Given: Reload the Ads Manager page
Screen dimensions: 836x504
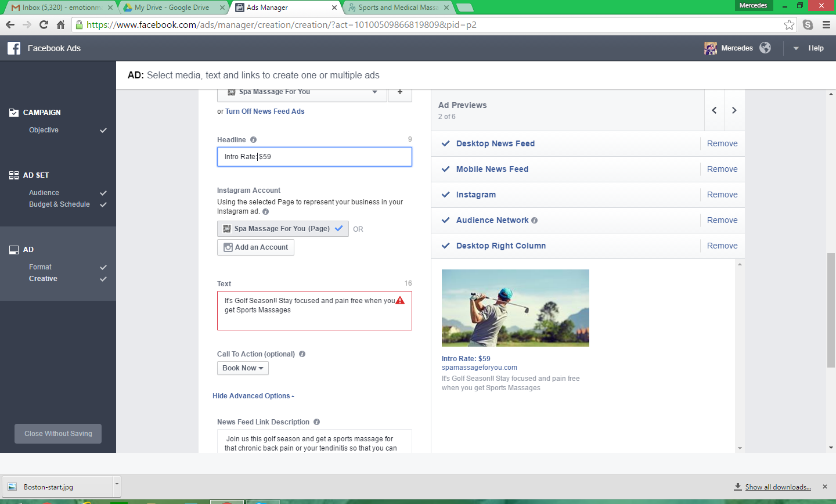Looking at the screenshot, I should click(x=44, y=24).
